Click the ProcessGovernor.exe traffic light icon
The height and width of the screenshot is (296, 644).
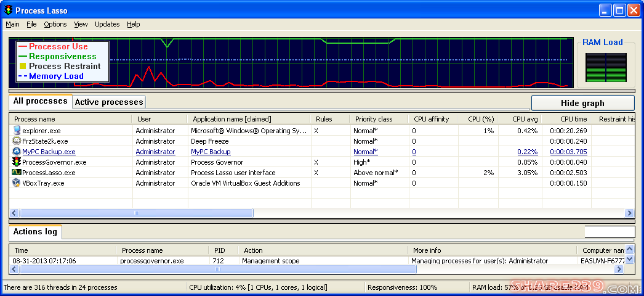click(17, 162)
